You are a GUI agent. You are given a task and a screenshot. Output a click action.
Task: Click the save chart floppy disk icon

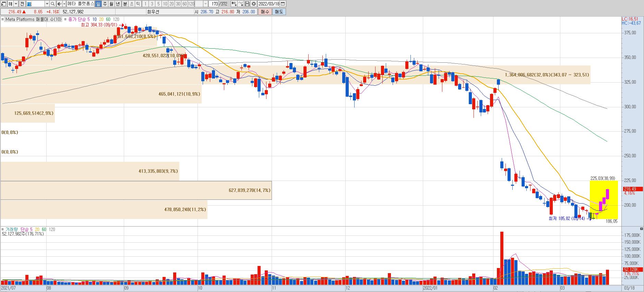click(247, 4)
